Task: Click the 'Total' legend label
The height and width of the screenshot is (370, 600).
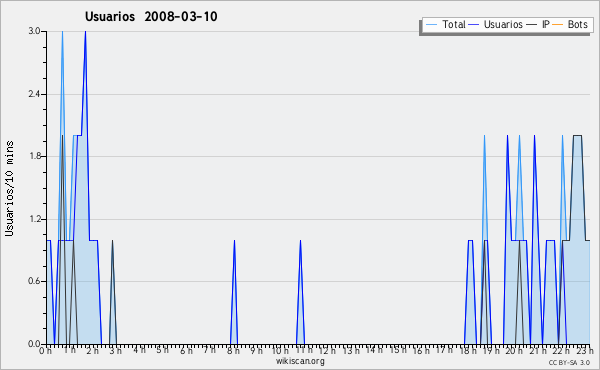Action: (x=454, y=24)
